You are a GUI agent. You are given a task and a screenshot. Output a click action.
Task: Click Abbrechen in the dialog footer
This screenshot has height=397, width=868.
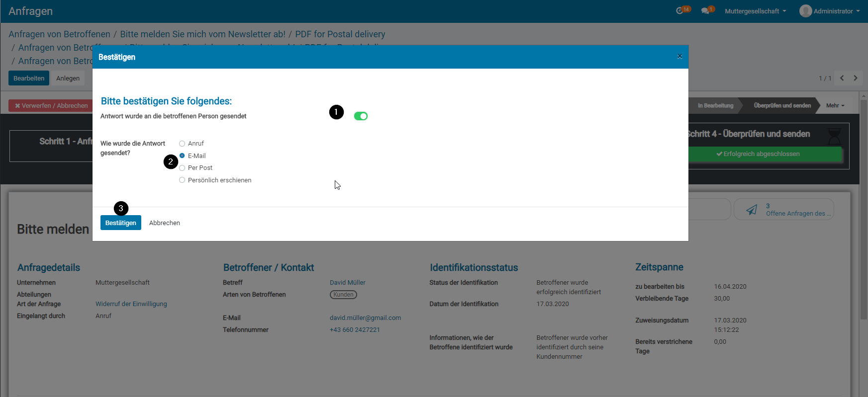pyautogui.click(x=165, y=223)
